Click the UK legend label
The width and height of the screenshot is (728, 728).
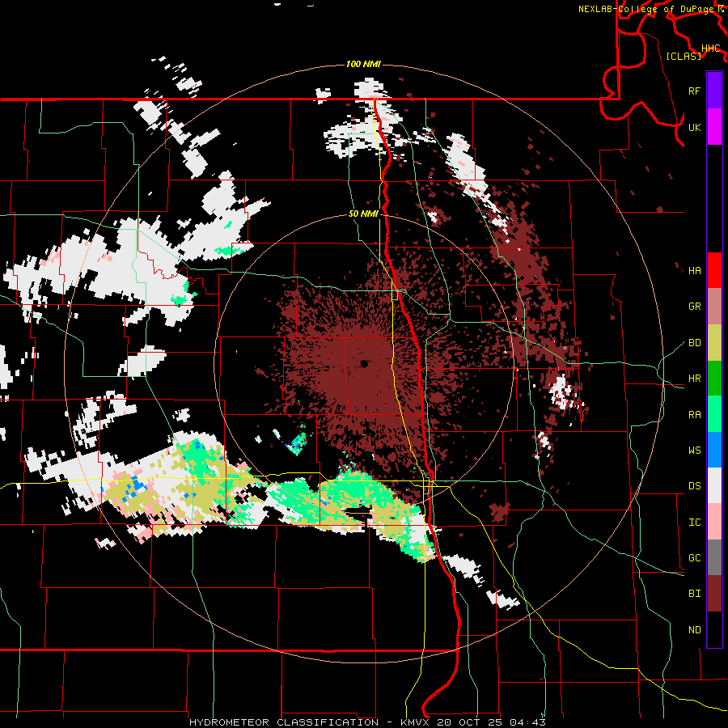point(695,127)
